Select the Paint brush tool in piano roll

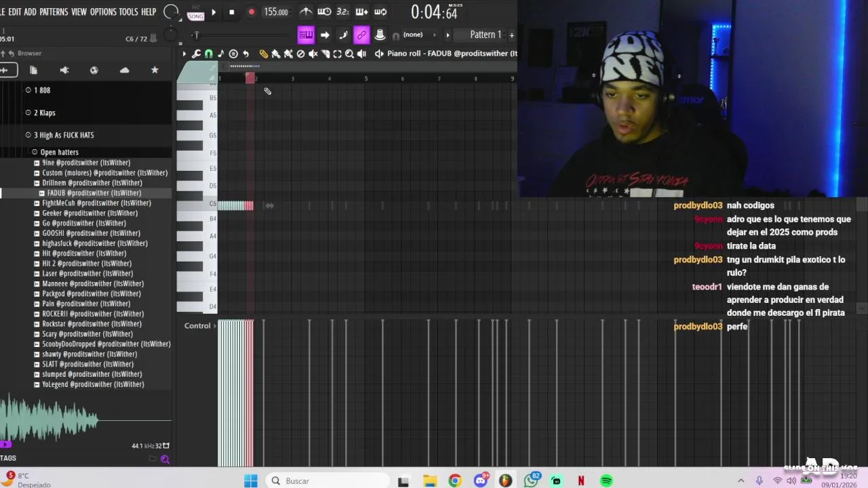pos(276,54)
